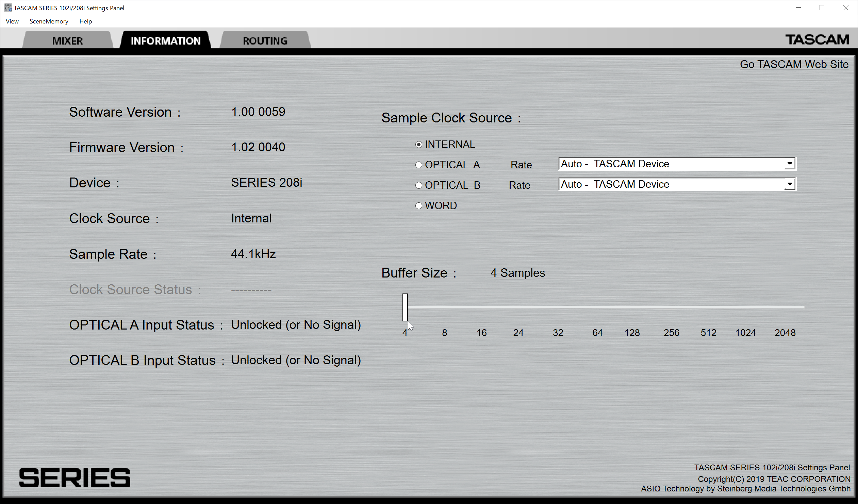Screen dimensions: 858x504
Task: Click the software version value 1.00 0059
Action: point(258,112)
